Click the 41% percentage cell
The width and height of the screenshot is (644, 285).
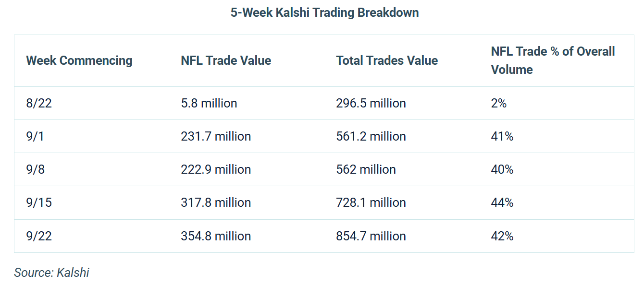(502, 136)
